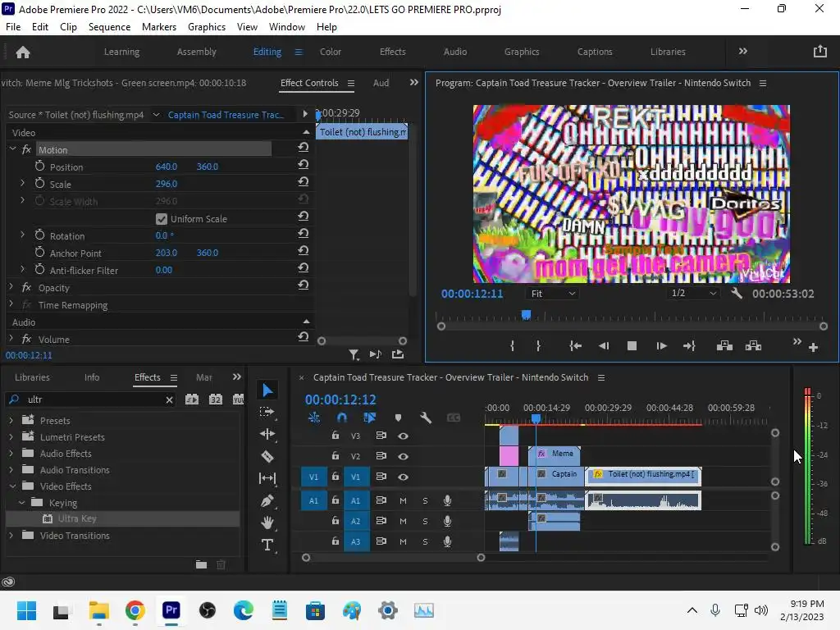Screen dimensions: 840x630
Task: Open the program monitor Button Editor plus
Action: [x=813, y=347]
